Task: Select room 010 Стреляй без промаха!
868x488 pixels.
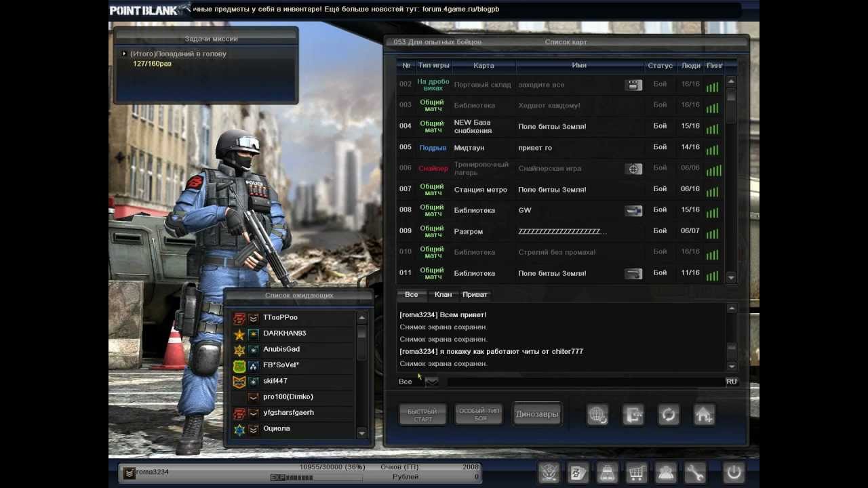Action: (561, 253)
